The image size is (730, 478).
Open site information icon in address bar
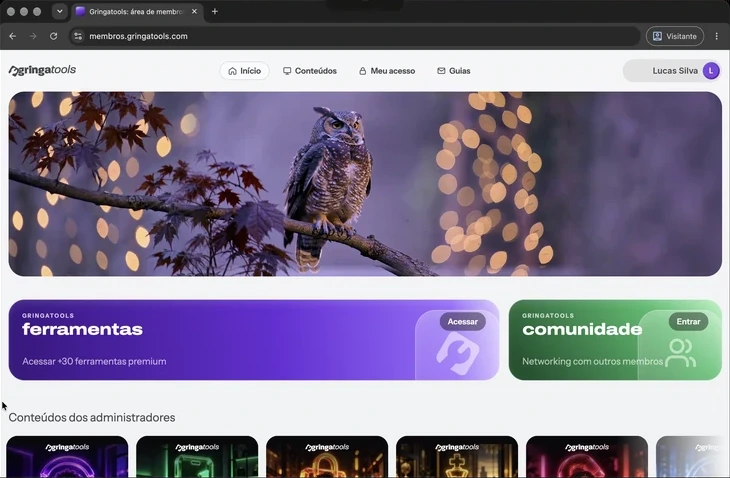point(78,36)
